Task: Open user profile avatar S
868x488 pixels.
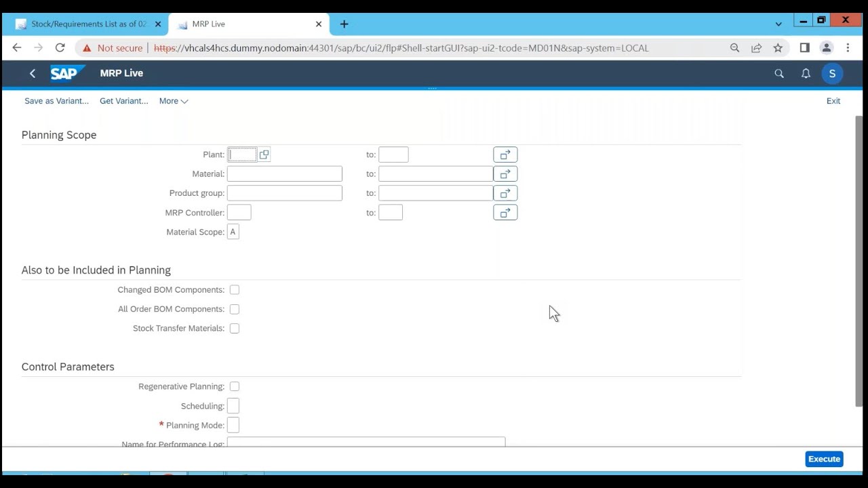Action: coord(832,73)
